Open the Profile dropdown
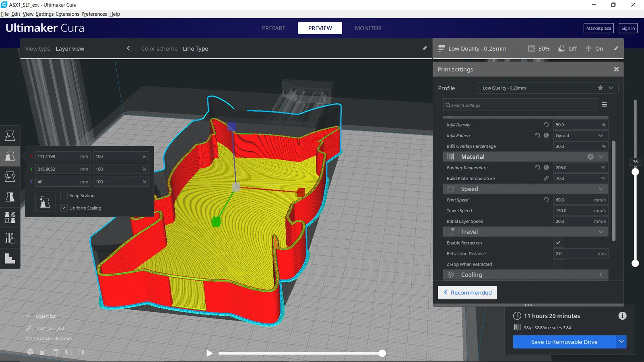644x362 pixels. coord(548,88)
